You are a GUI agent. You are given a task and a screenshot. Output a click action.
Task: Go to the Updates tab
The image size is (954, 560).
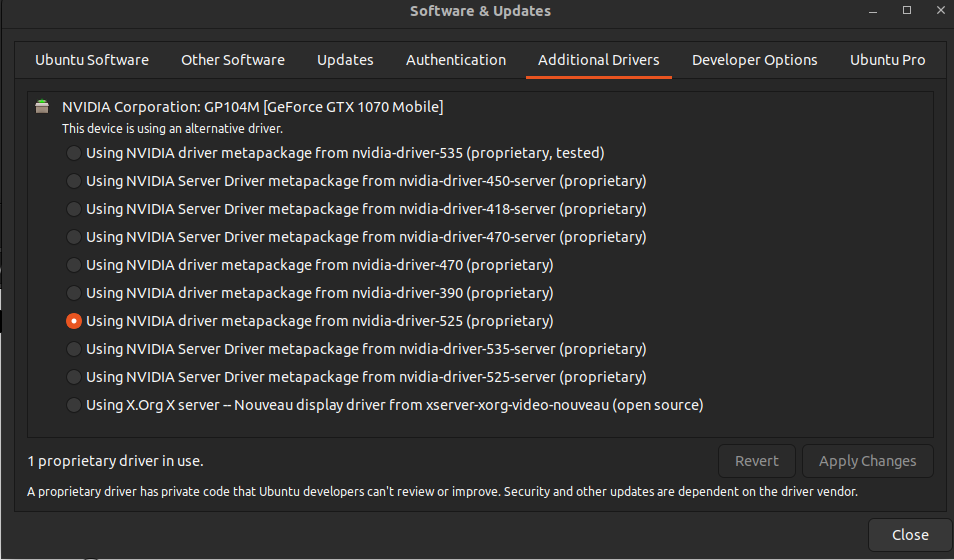pos(345,60)
